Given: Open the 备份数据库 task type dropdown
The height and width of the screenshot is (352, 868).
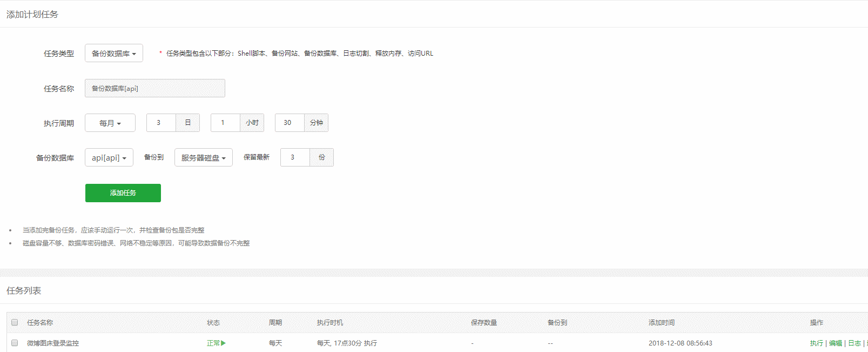Looking at the screenshot, I should click(114, 53).
